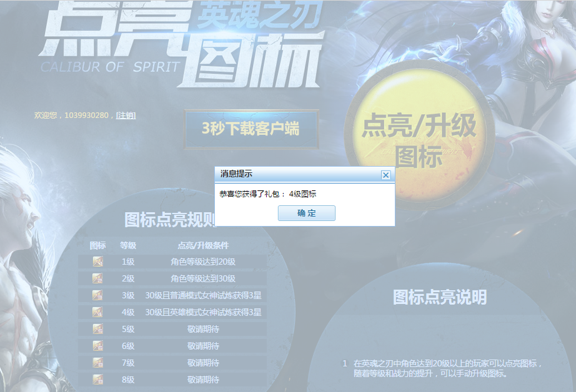Click the CALIBUR OF SPIRIT logo text

tap(110, 67)
